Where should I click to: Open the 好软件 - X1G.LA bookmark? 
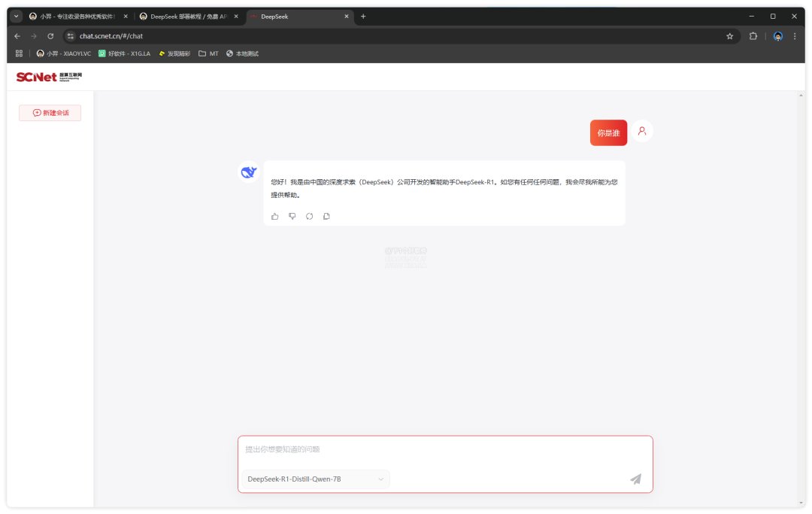point(125,54)
